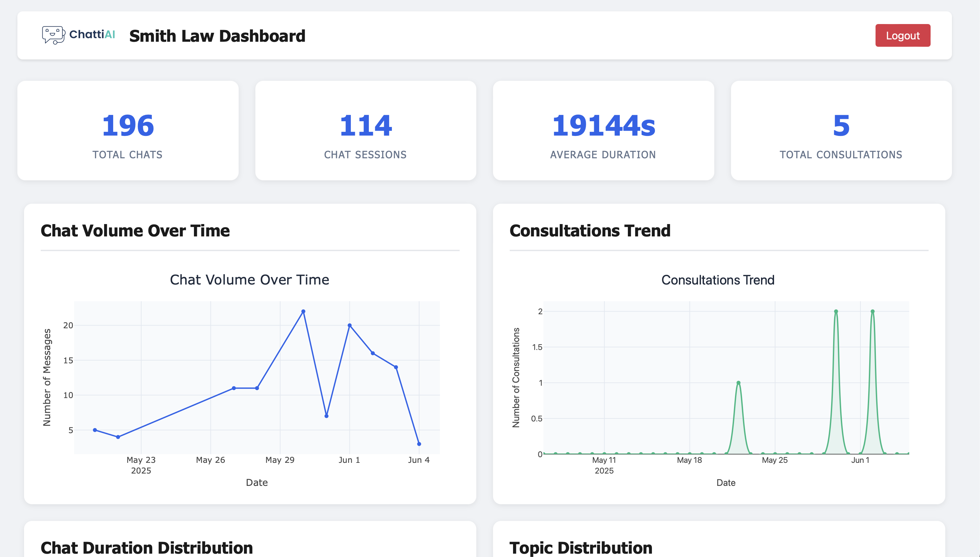Click the first consultations peak reaching 2

pyautogui.click(x=836, y=312)
